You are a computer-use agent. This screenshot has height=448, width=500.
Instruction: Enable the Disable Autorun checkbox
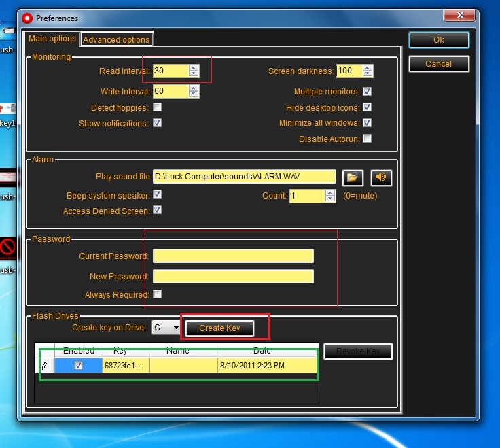pos(368,139)
